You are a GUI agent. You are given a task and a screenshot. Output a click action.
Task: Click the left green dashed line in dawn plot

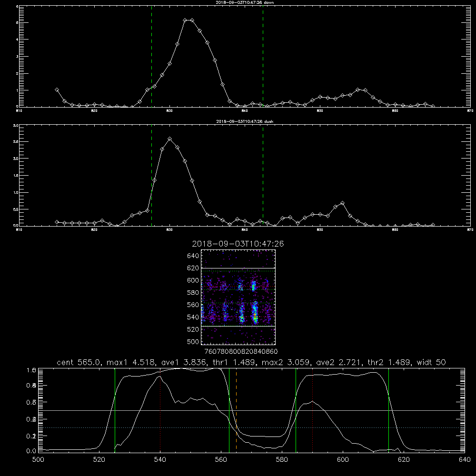pos(151,56)
